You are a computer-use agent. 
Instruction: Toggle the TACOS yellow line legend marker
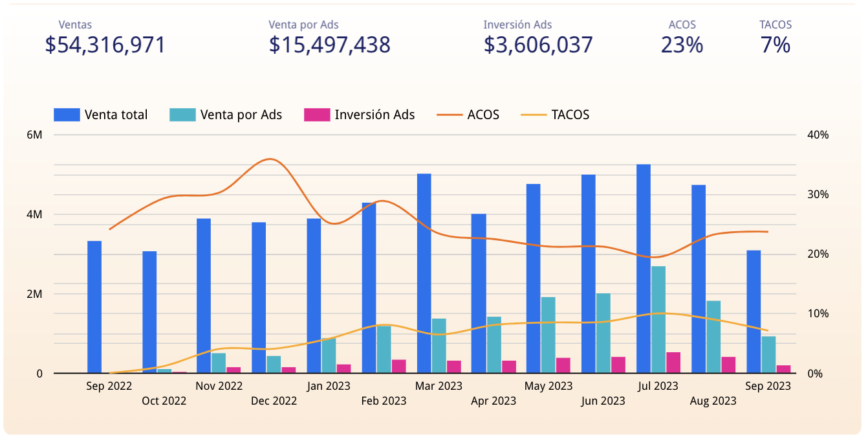pyautogui.click(x=533, y=115)
